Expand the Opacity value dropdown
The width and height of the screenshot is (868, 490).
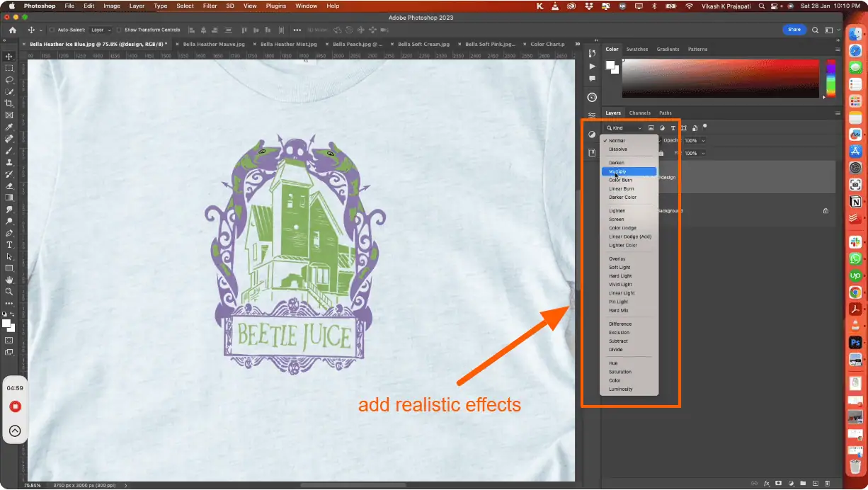tap(702, 141)
